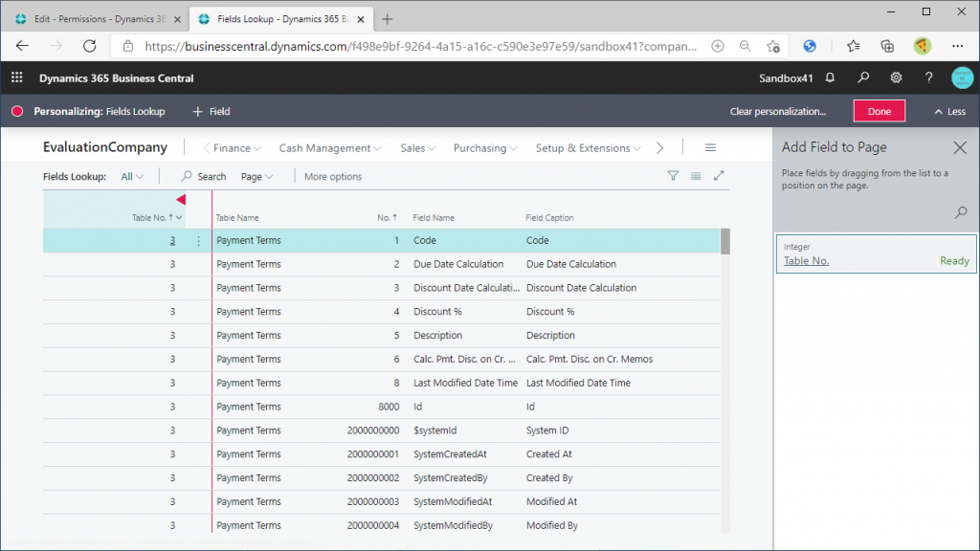Sort by the No. column header
This screenshot has height=551, width=980.
point(387,217)
